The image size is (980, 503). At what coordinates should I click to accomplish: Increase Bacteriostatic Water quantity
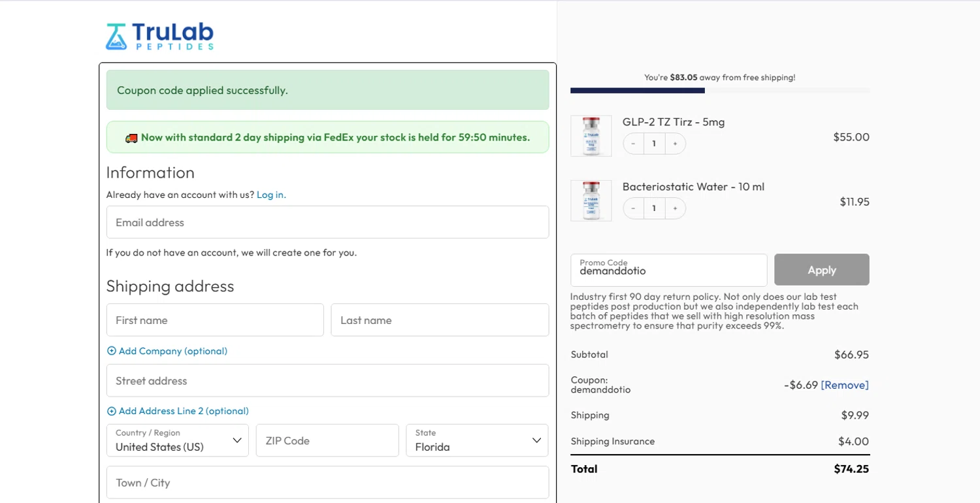coord(675,208)
